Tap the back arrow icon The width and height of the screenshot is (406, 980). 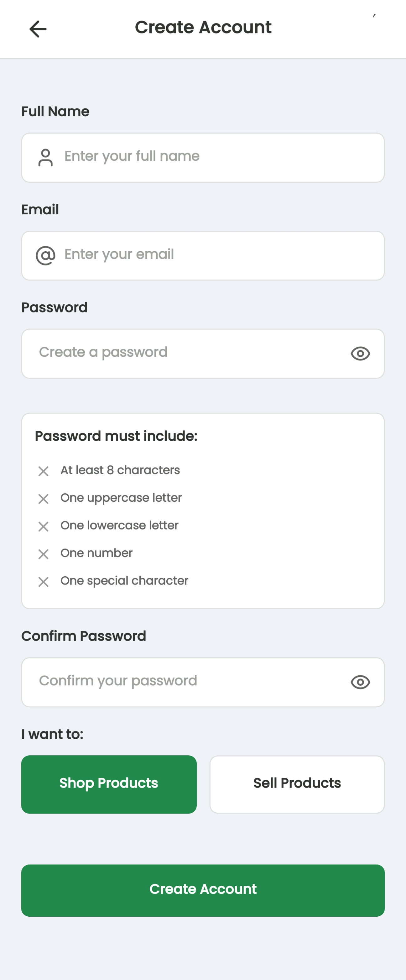click(38, 29)
